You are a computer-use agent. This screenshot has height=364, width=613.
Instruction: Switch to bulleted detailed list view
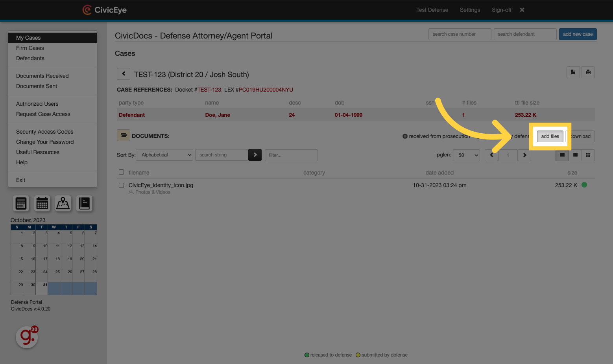[x=575, y=155]
